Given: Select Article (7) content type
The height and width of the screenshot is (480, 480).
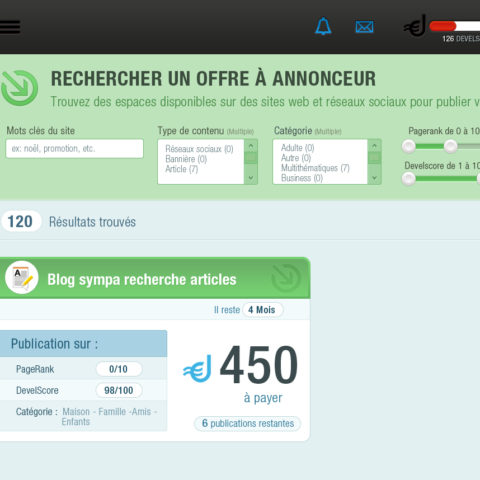Looking at the screenshot, I should (182, 169).
